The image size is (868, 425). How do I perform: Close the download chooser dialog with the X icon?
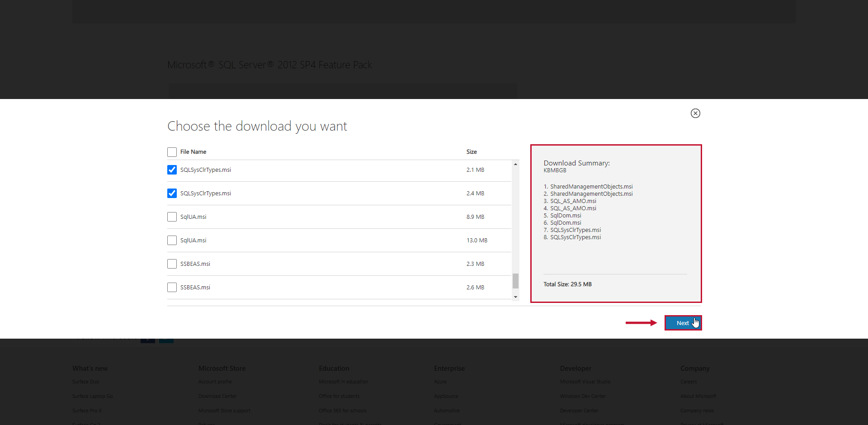[x=695, y=113]
